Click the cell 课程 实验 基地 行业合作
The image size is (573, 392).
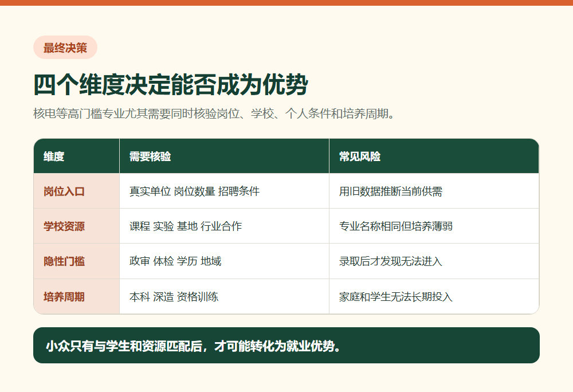coord(224,226)
